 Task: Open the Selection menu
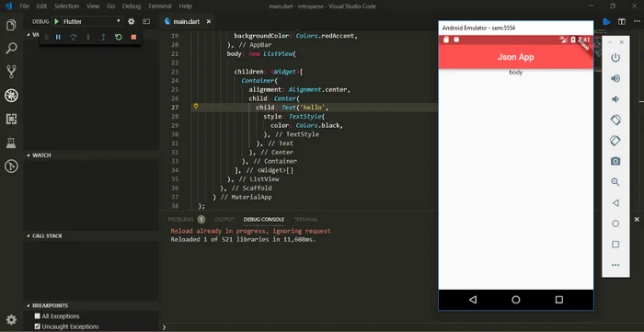pyautogui.click(x=66, y=6)
